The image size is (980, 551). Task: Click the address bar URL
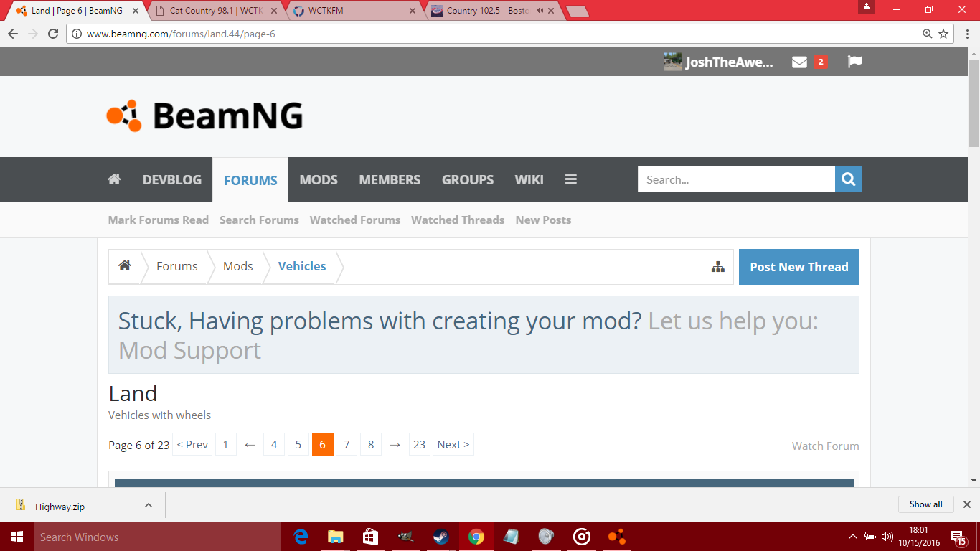[181, 34]
